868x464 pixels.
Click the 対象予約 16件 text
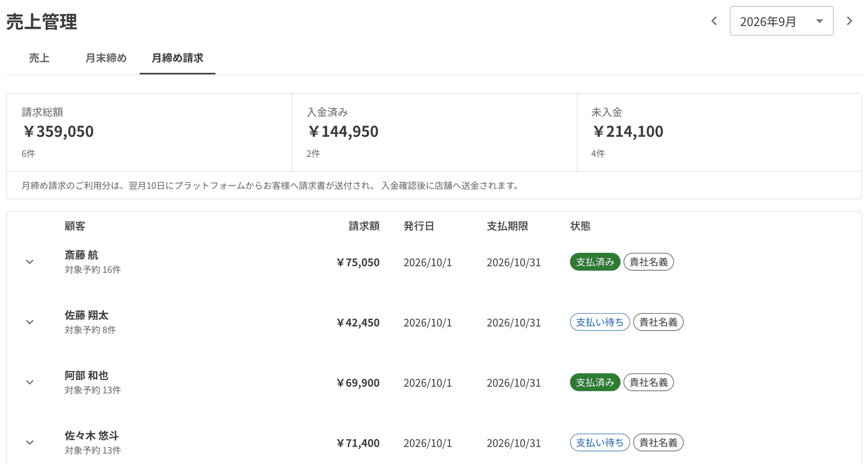[x=93, y=270]
